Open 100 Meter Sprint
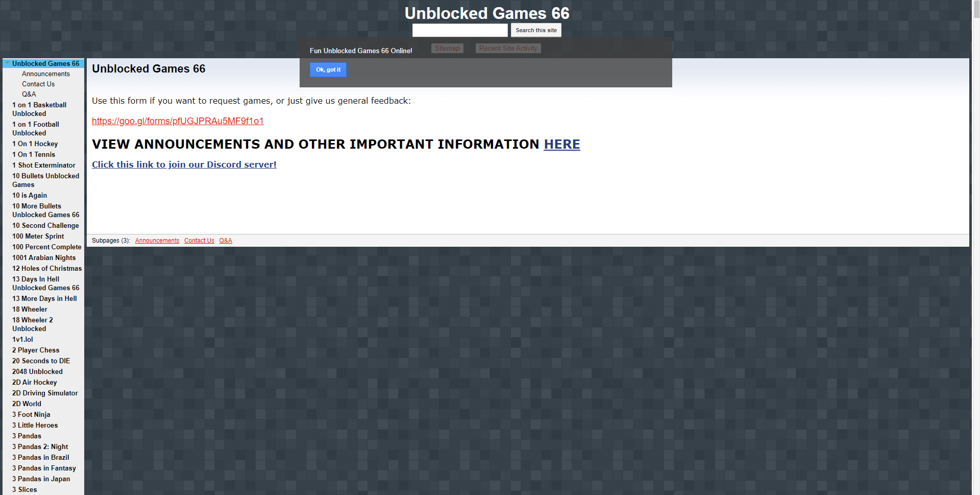Screen dimensions: 980x495 [38, 237]
